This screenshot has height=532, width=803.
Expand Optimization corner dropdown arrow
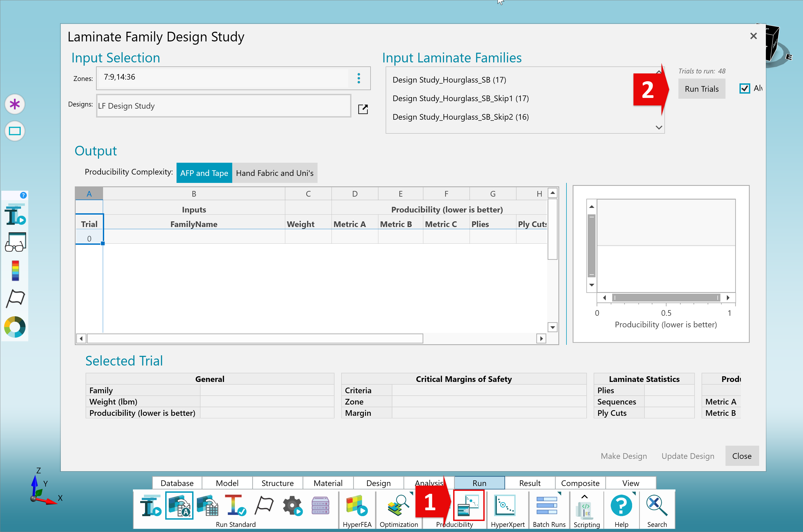coord(411,494)
